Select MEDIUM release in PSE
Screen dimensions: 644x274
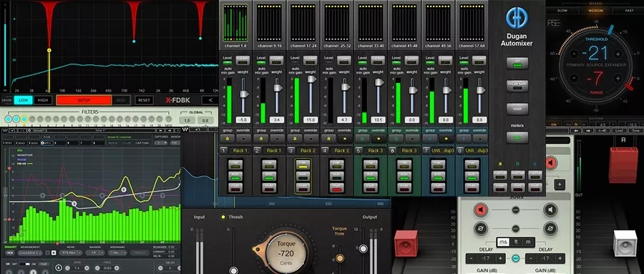point(595,11)
